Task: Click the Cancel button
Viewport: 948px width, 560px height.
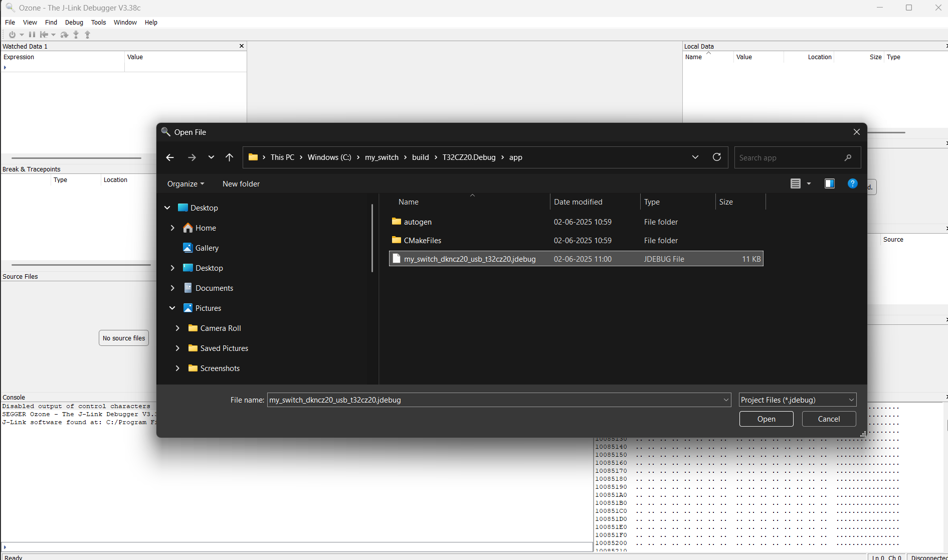Action: coord(829,419)
